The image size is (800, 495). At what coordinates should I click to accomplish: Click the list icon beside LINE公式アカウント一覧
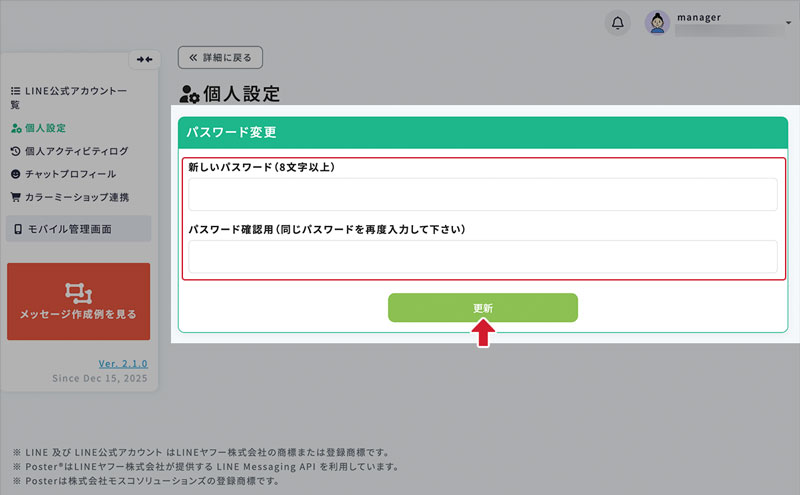pos(15,91)
